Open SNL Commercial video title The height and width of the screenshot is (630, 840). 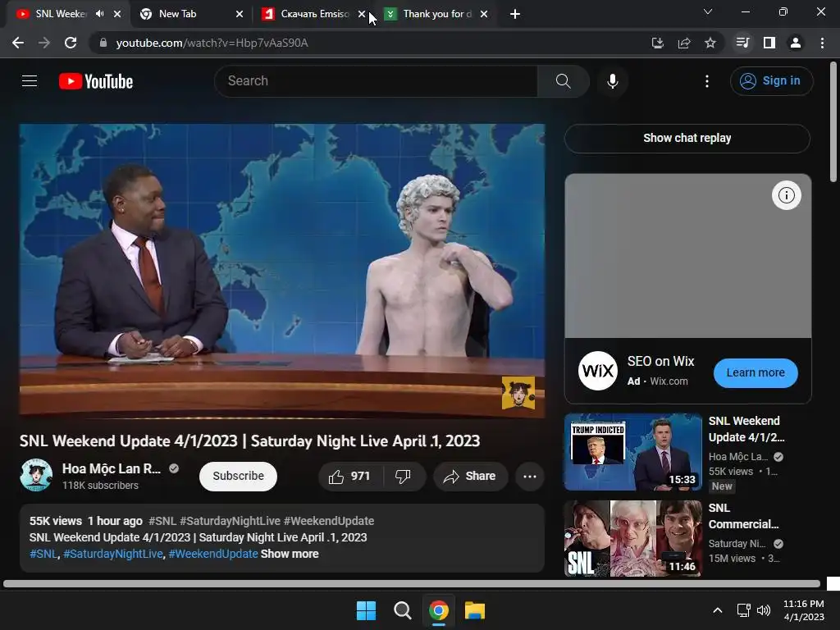click(x=743, y=517)
